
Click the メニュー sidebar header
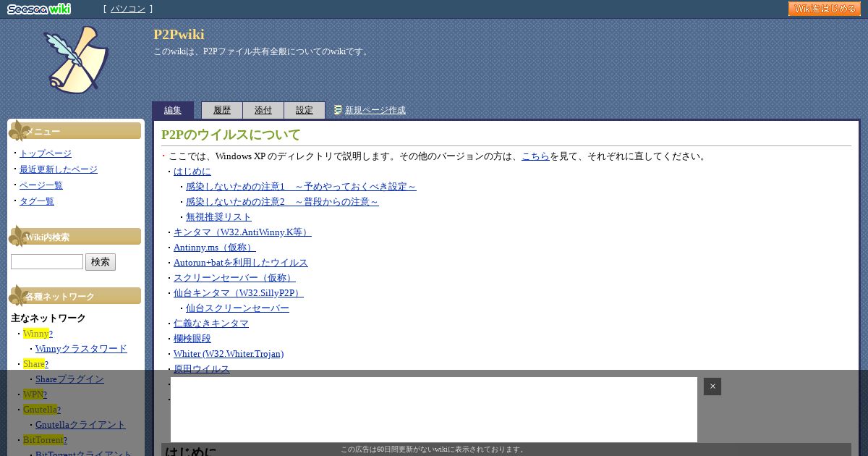(x=75, y=131)
